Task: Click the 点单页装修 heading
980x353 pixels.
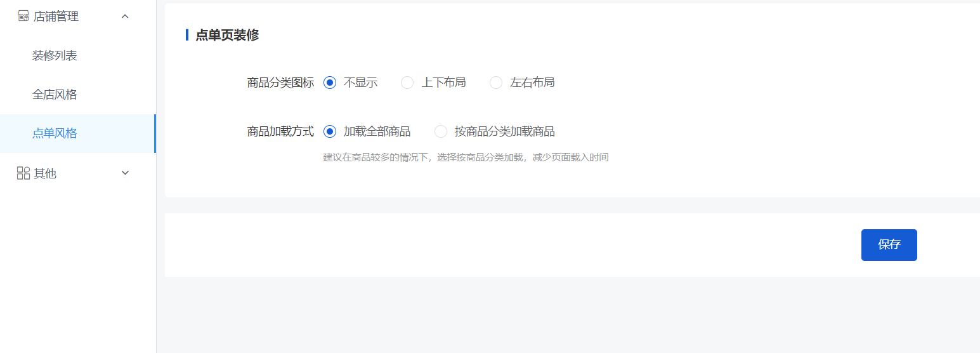Action: click(227, 35)
